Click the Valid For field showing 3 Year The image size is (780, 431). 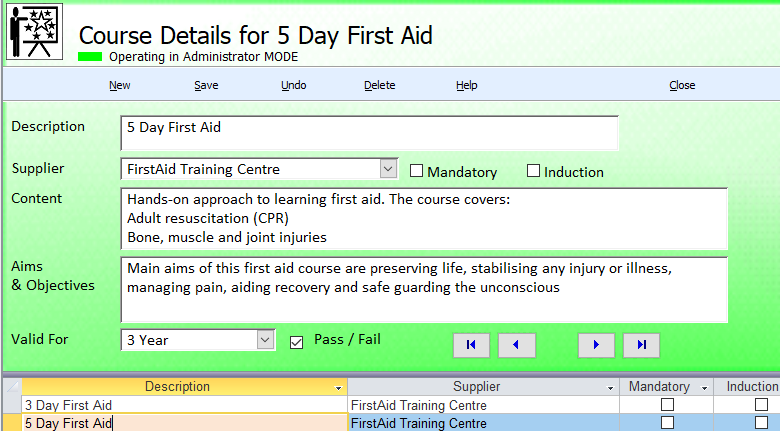click(x=189, y=340)
